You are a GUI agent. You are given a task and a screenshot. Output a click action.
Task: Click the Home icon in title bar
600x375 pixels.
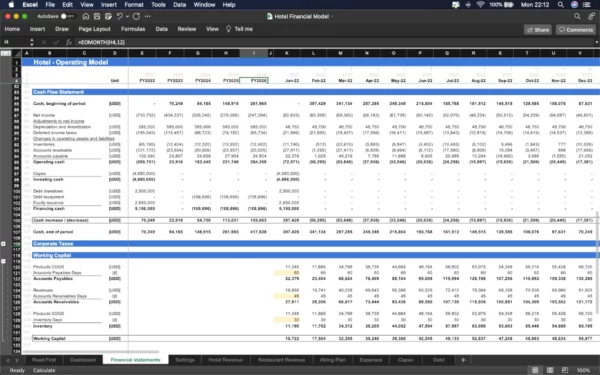tap(86, 16)
